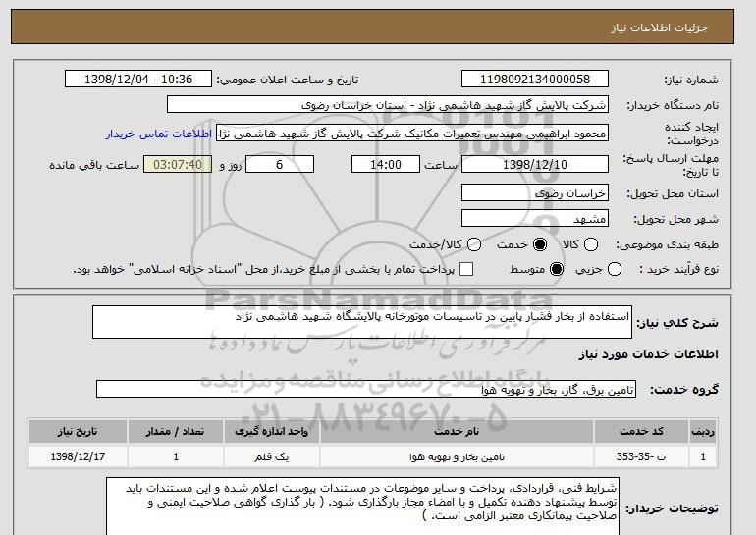Click the گروه خدمت service group field
Image resolution: width=756 pixels, height=535 pixels.
[x=366, y=389]
